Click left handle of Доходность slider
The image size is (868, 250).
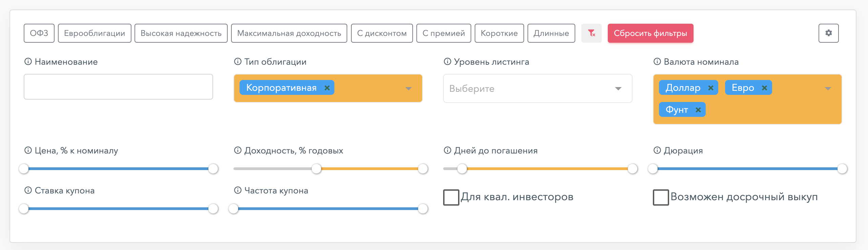click(316, 169)
